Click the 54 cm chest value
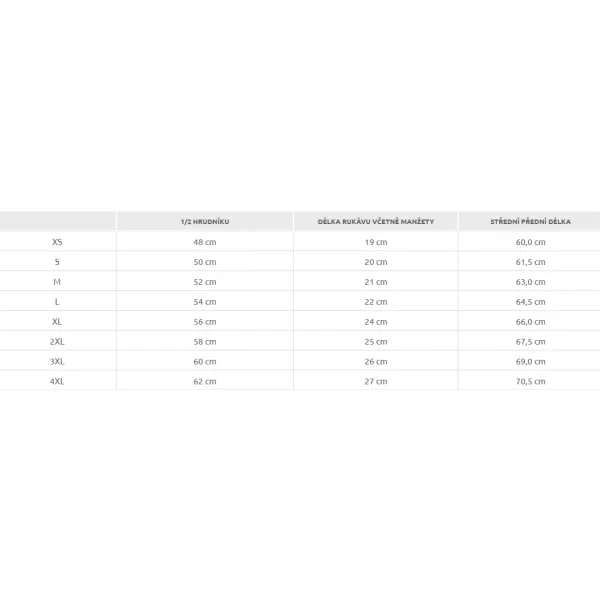 (x=205, y=302)
